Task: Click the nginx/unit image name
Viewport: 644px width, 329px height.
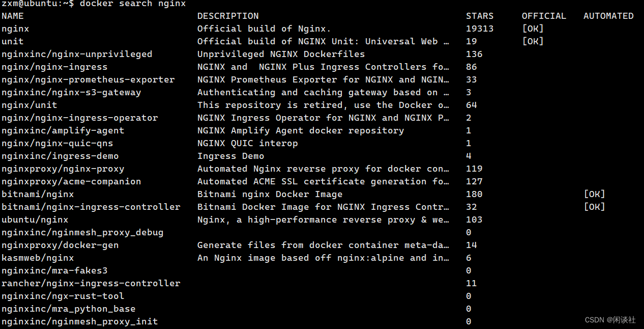Action: [x=29, y=105]
